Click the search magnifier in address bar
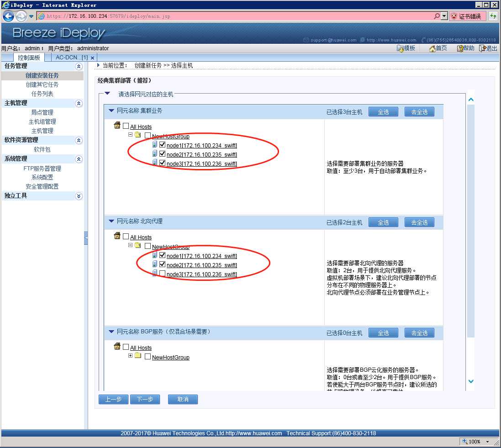Screen dimensions: 501x448 coord(437,16)
